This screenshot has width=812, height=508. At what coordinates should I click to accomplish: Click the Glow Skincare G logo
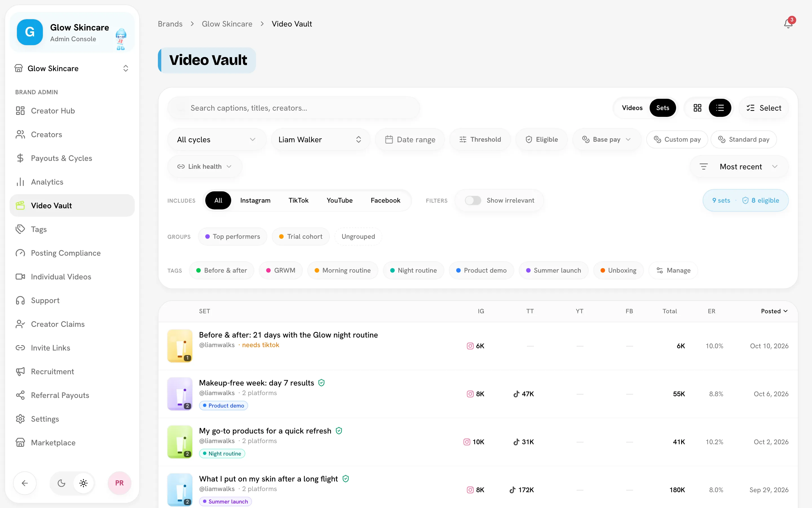pyautogui.click(x=30, y=32)
